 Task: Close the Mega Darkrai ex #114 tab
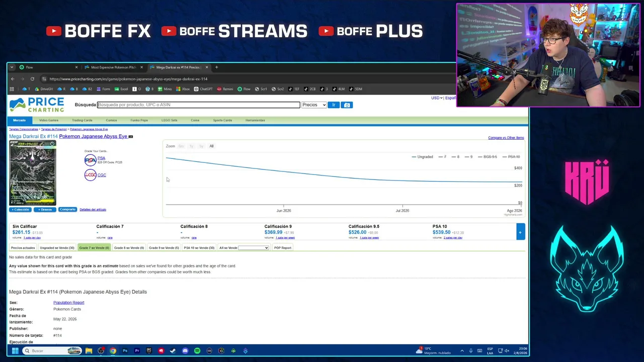(x=206, y=67)
